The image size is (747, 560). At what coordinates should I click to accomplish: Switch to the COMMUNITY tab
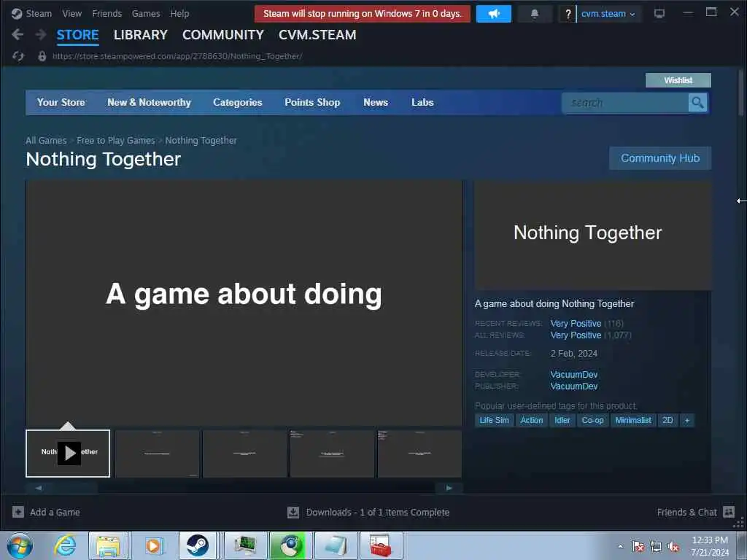tap(223, 35)
